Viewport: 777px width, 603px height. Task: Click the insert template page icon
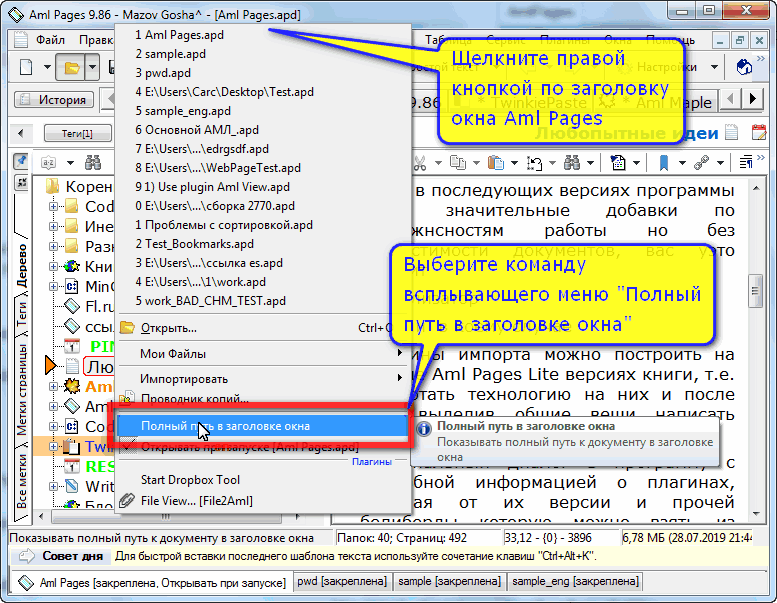618,163
